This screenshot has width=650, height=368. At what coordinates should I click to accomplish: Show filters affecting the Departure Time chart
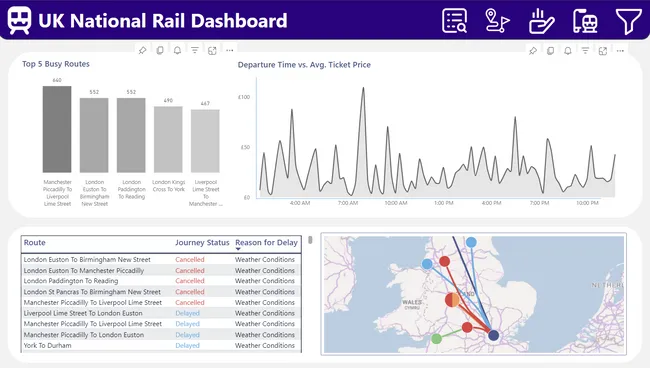pos(585,51)
